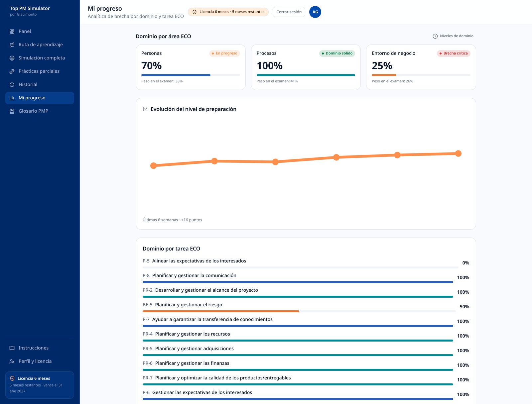Image resolution: width=532 pixels, height=404 pixels.
Task: Click the Procesos card 100% value
Action: coord(270,66)
